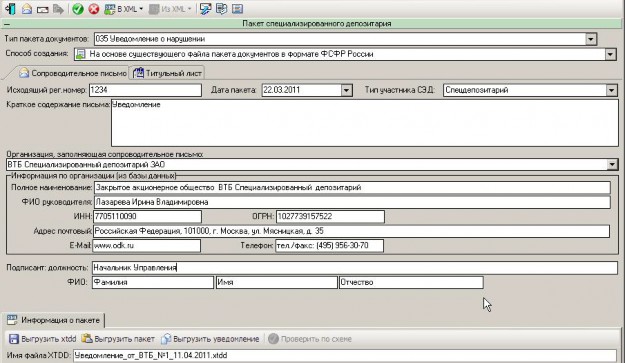This screenshot has width=625, height=363.
Task: Click the white label toolbar icon
Action: [x=43, y=9]
